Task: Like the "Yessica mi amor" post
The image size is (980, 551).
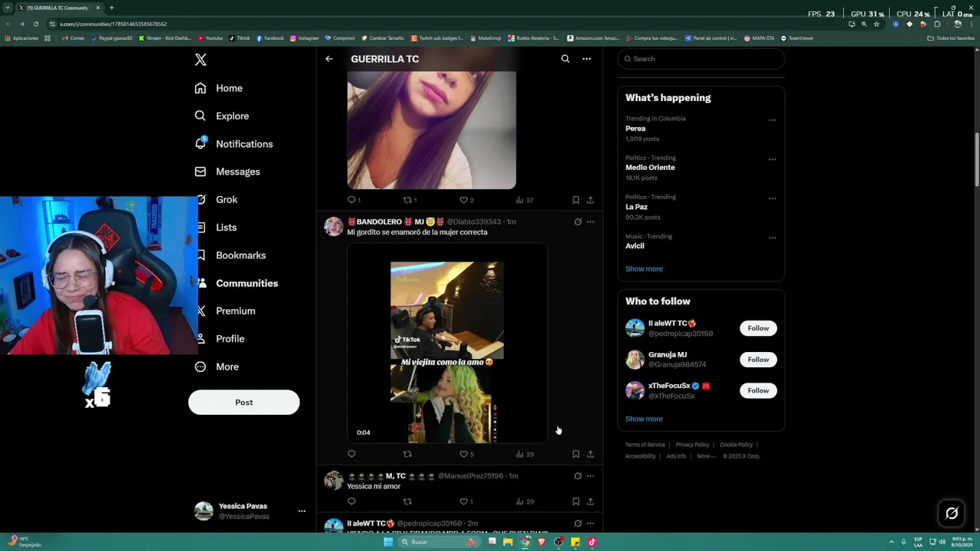Action: point(466,501)
